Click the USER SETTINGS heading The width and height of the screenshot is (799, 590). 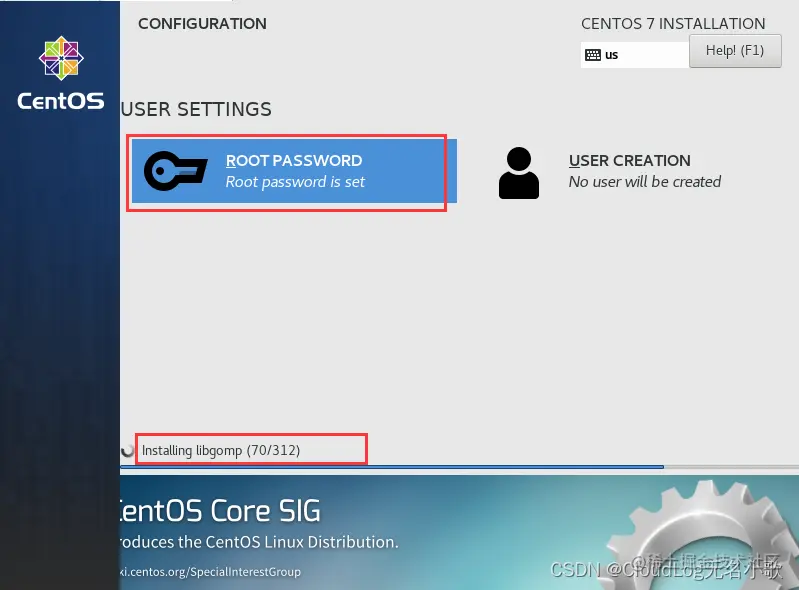point(196,109)
